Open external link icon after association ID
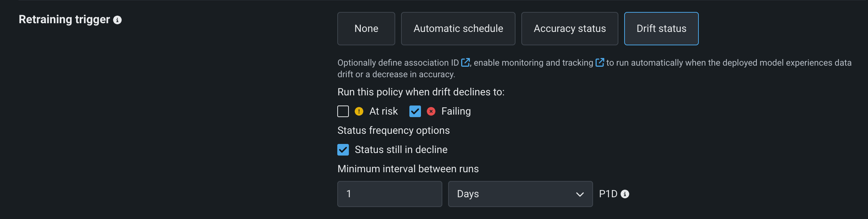The height and width of the screenshot is (219, 868). [x=465, y=62]
